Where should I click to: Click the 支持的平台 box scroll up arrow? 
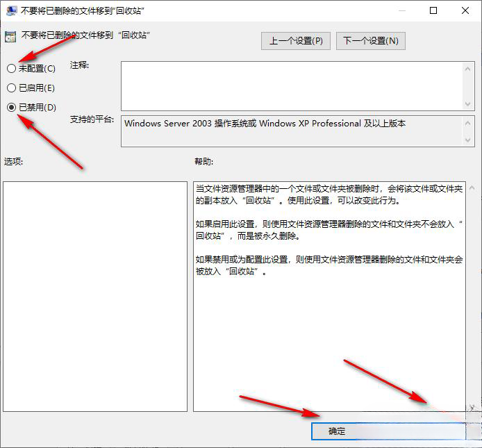(x=467, y=124)
